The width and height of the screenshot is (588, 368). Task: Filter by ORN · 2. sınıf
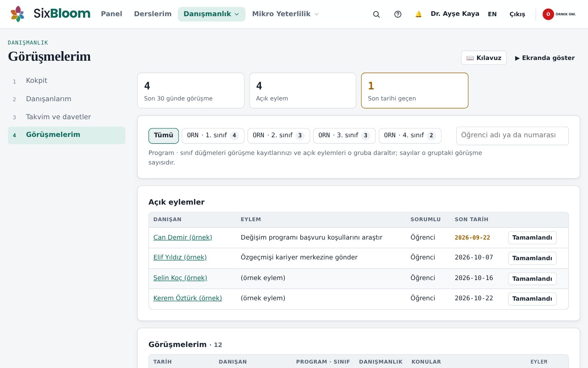(x=279, y=135)
